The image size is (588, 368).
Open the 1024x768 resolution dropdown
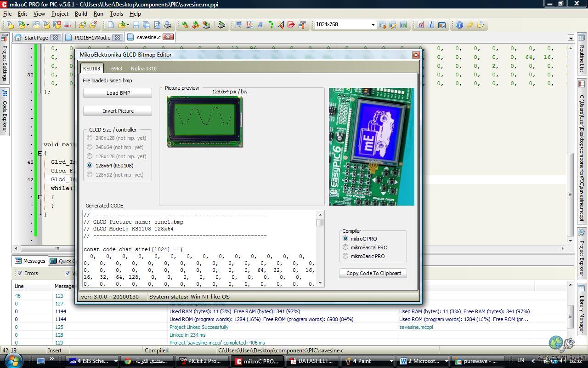(x=373, y=25)
